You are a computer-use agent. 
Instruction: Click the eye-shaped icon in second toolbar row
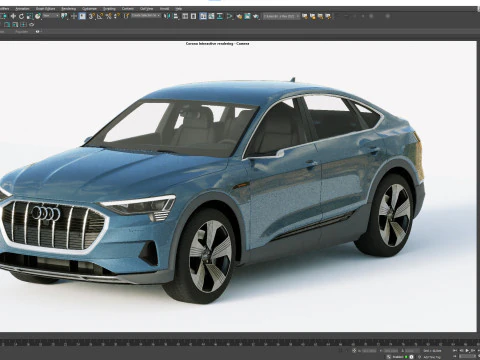(x=31, y=25)
